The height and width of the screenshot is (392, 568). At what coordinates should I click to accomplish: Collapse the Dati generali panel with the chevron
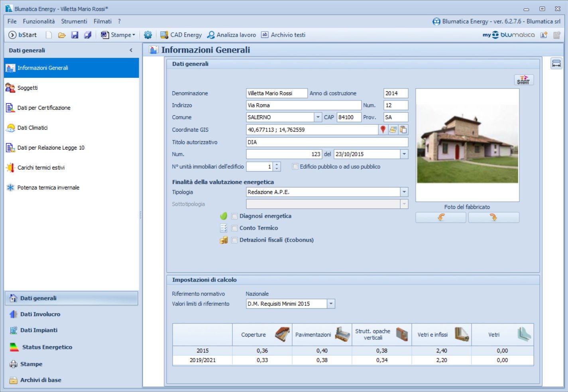click(x=131, y=50)
